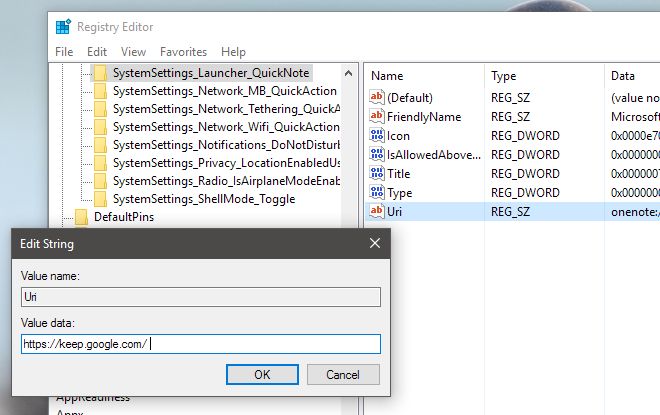Viewport: 660px width, 415px height.
Task: Select the SystemSettings_Notifications_DoNotDisturb key label
Action: (x=226, y=145)
